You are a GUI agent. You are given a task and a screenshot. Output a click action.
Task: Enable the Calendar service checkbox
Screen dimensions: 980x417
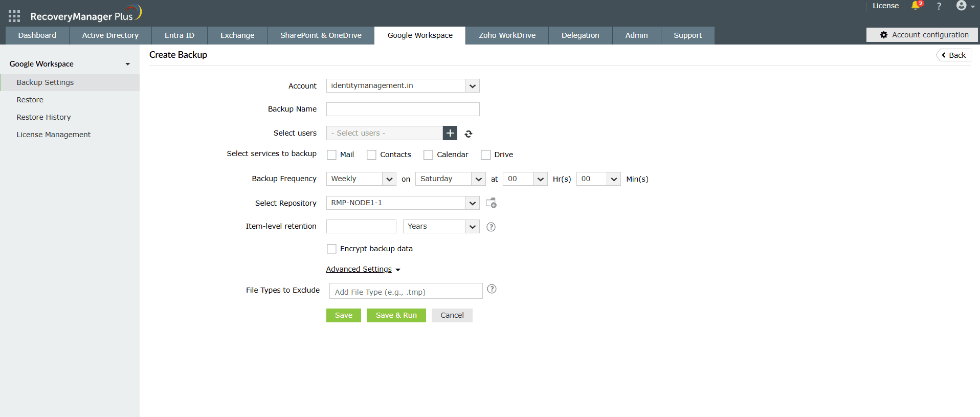(x=429, y=155)
